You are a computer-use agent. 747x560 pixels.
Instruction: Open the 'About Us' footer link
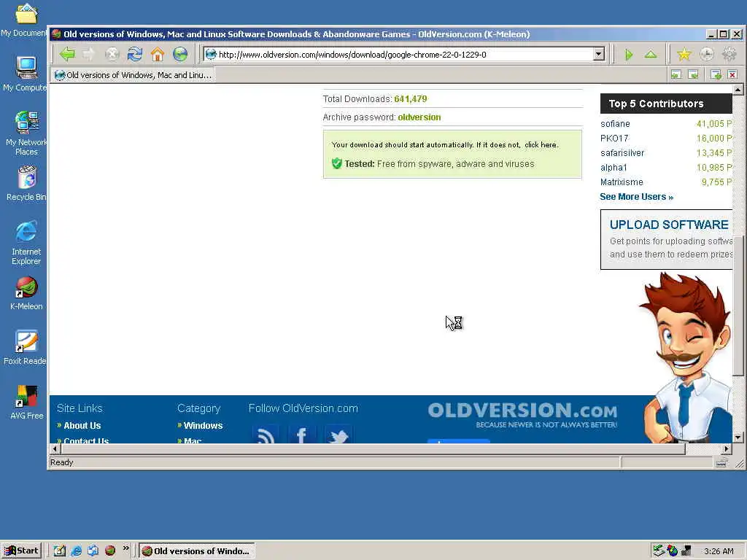82,425
